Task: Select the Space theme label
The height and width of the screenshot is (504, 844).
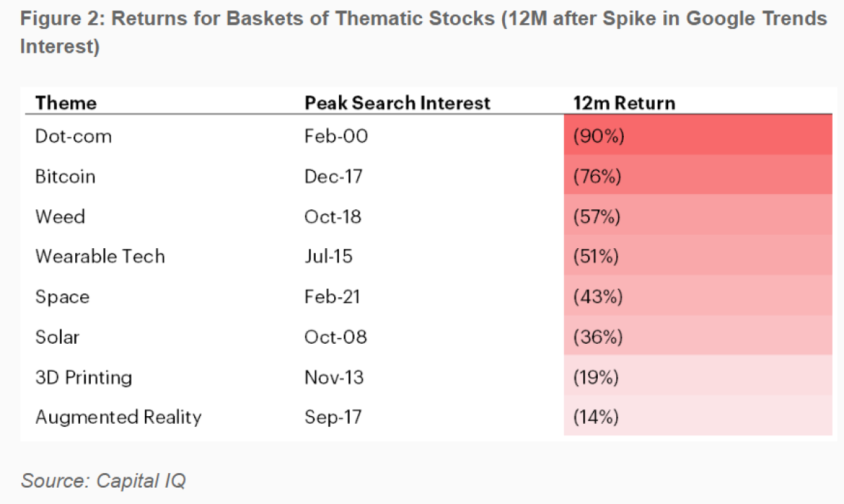Action: coord(63,297)
